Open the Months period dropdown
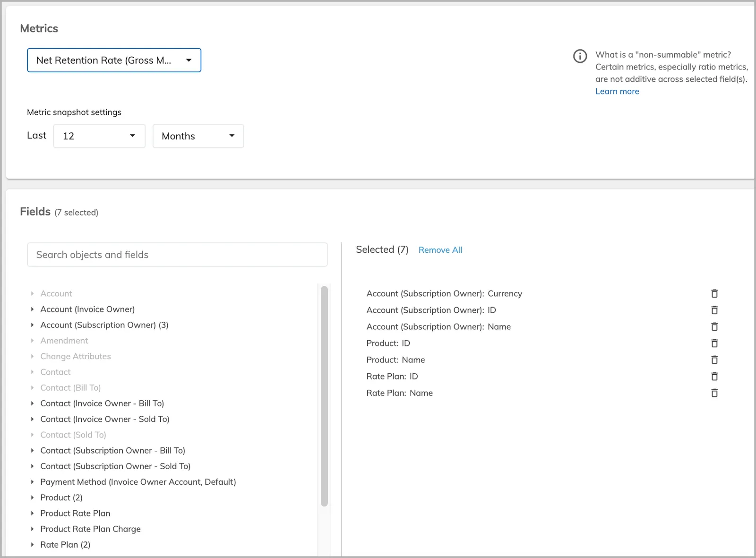Image resolution: width=756 pixels, height=558 pixels. point(198,136)
